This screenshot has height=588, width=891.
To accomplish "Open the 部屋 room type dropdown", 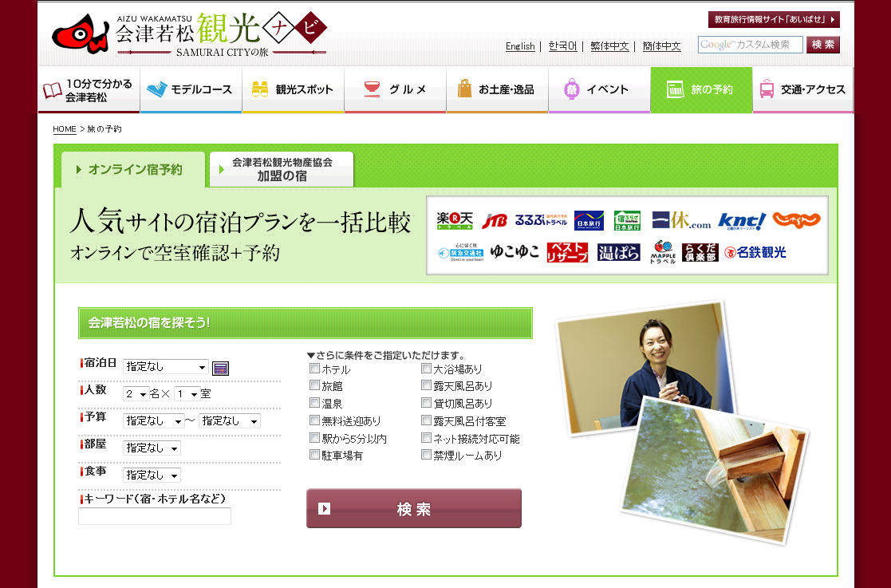I will (x=152, y=448).
